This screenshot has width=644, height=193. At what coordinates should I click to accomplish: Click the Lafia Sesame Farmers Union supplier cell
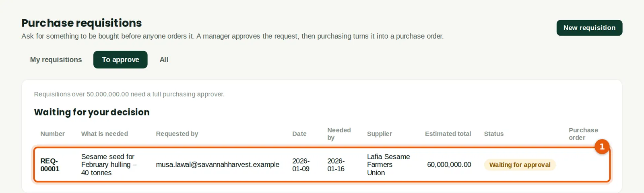tap(388, 165)
